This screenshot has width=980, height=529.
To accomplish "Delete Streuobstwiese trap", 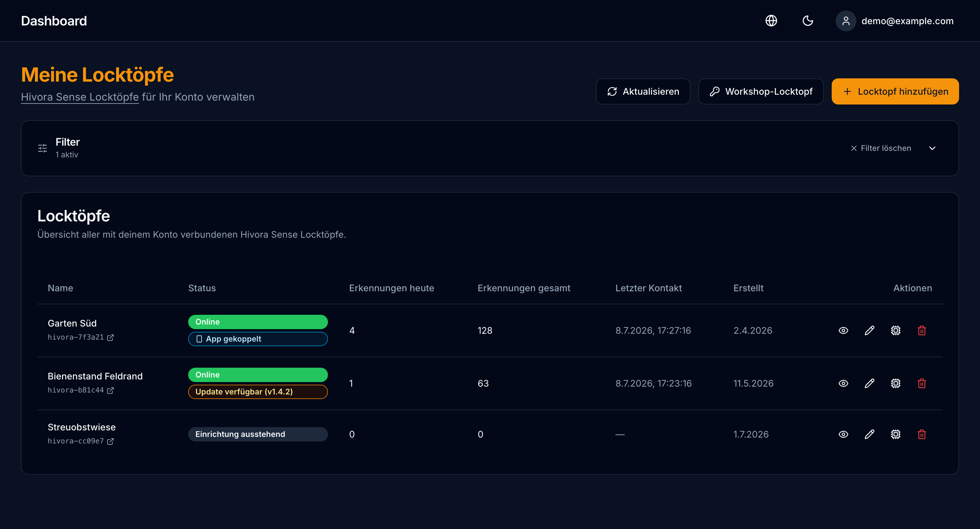I will click(922, 434).
